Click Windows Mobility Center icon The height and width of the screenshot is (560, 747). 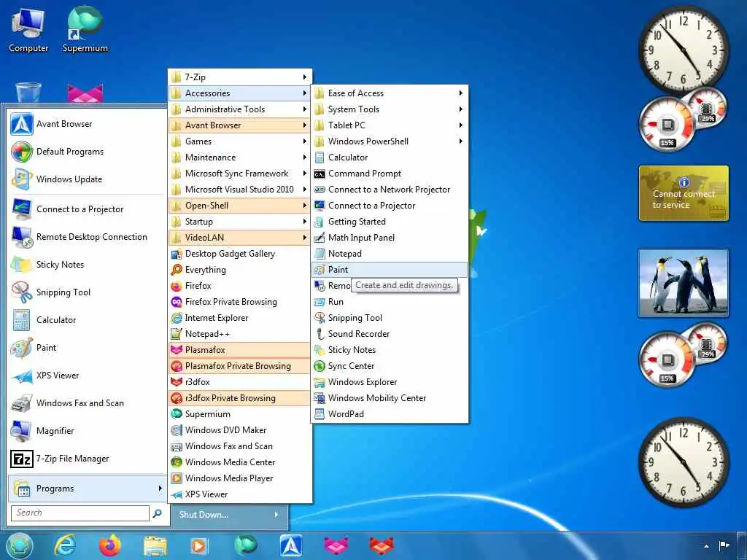(x=320, y=397)
